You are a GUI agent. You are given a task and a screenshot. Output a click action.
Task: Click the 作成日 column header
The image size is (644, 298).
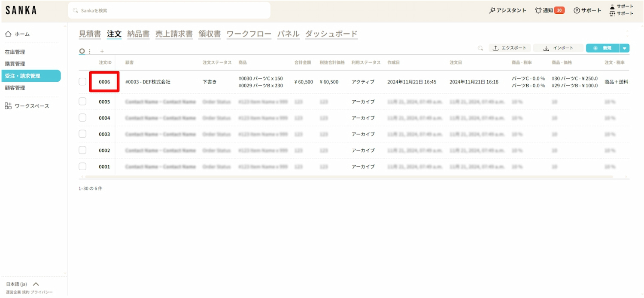[393, 63]
